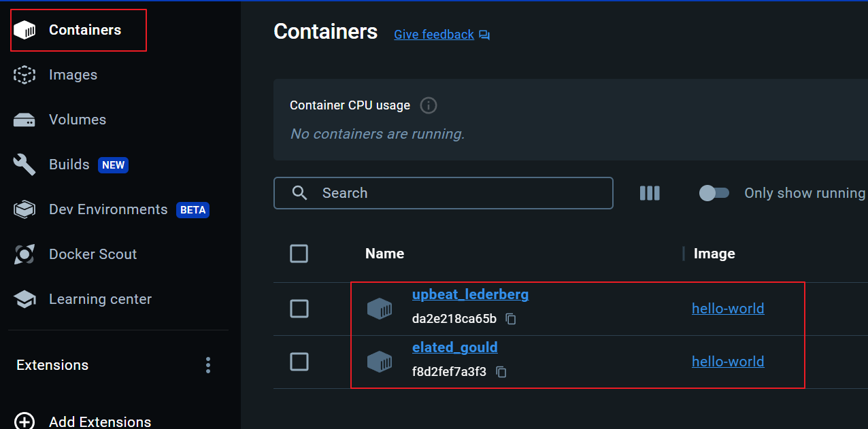Open the hello-world image for elated_gould
This screenshot has width=868, height=429.
point(728,361)
